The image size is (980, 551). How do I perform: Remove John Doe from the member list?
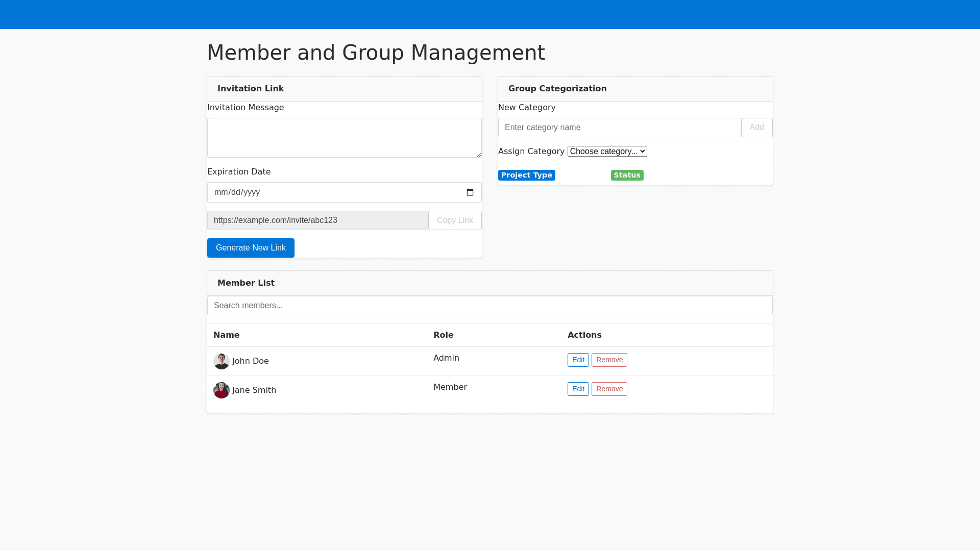pyautogui.click(x=609, y=360)
